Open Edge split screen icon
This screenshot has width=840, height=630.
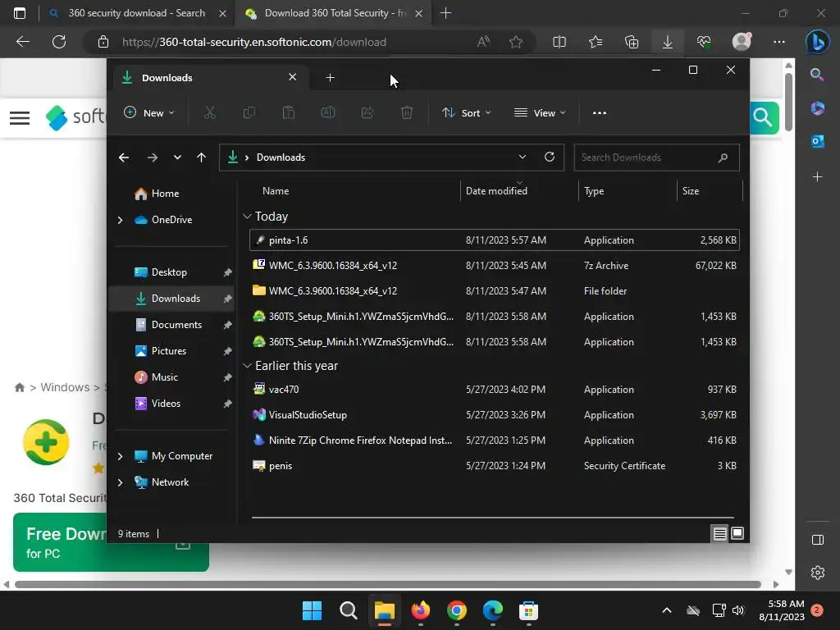click(x=559, y=42)
